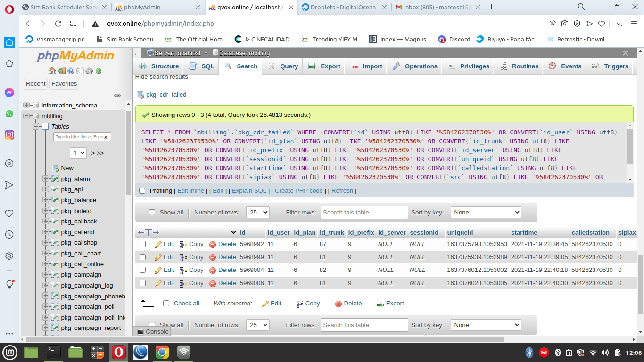Open the phpMyAdmin Console bar
Screen dimensions: 644x362
click(152, 331)
